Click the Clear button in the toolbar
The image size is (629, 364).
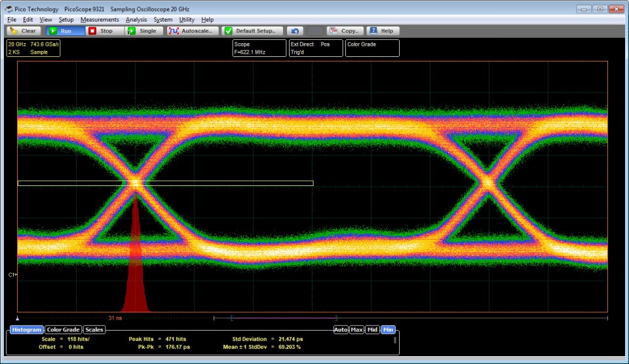tap(24, 31)
